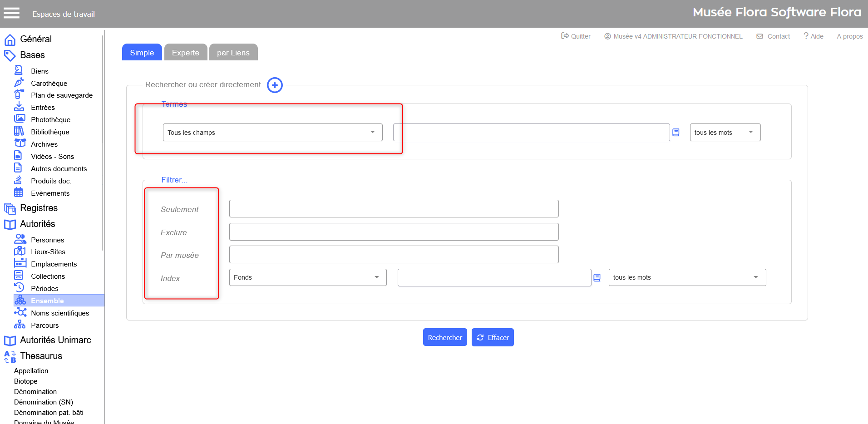868x424 pixels.
Task: Click the Effacer button
Action: tap(492, 337)
